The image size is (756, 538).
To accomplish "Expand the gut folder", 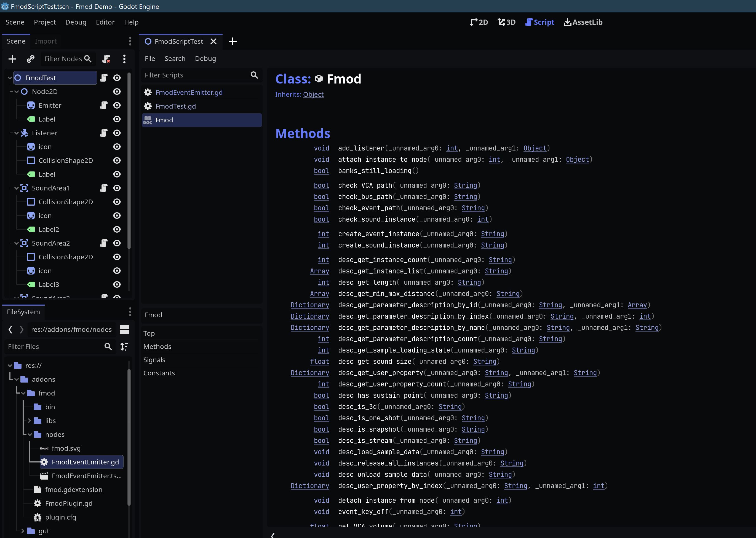I will pyautogui.click(x=23, y=531).
